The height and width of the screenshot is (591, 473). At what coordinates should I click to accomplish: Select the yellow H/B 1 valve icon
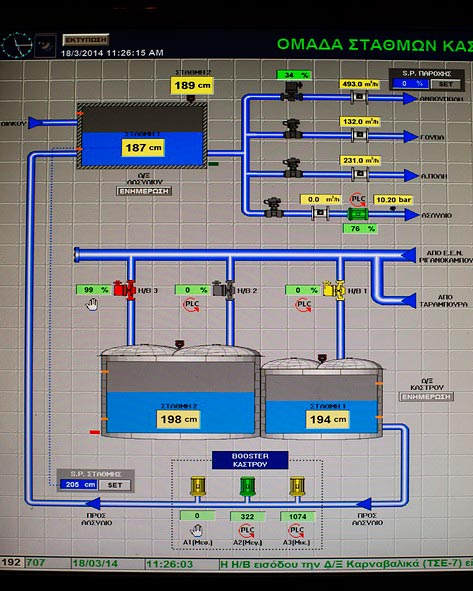(334, 290)
